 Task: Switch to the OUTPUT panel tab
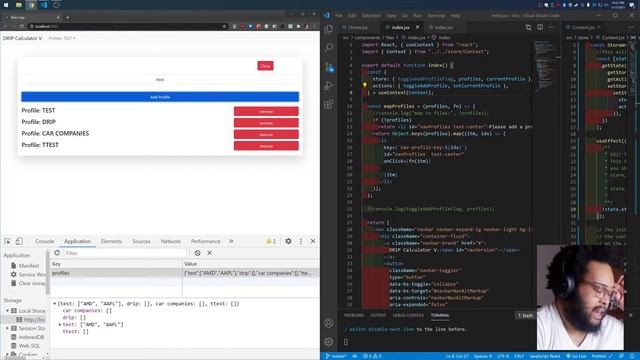click(x=378, y=315)
